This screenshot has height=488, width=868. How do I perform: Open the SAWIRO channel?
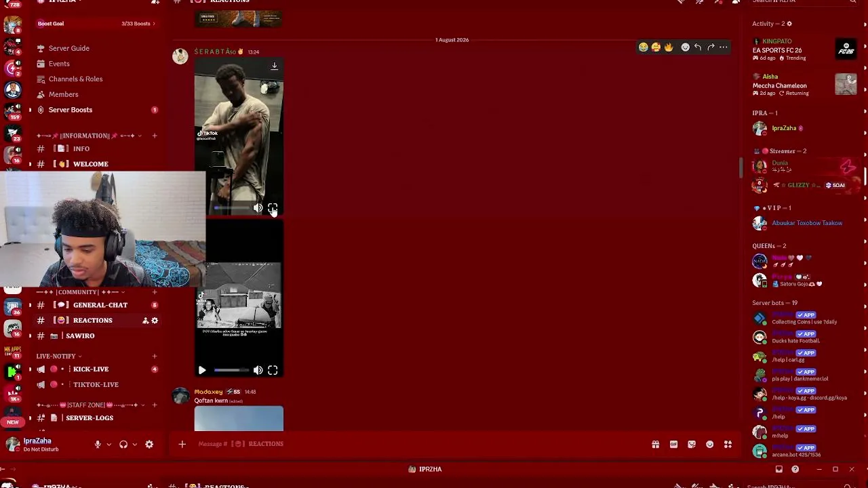coord(80,336)
